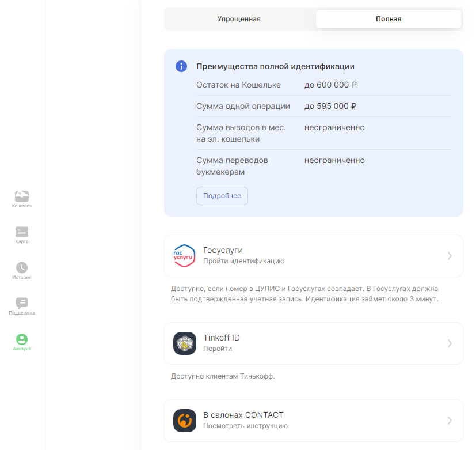Click Посмотреть инструкцию for CONTACT salons
The height and width of the screenshot is (450, 476).
point(245,426)
